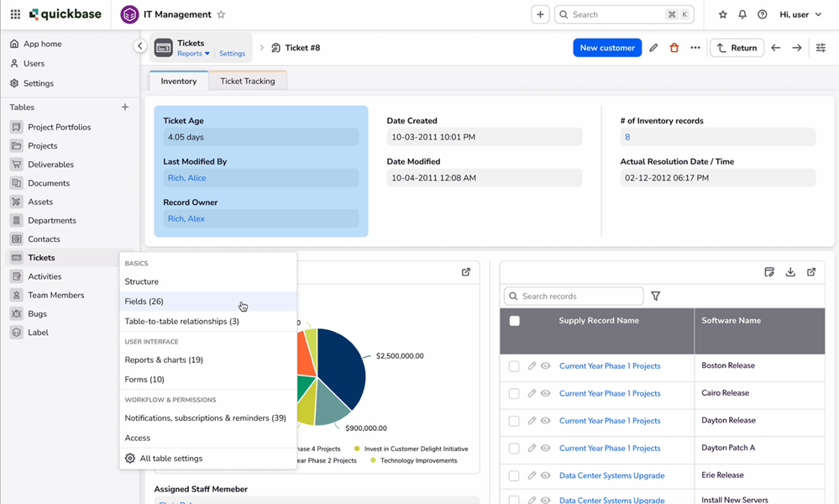
Task: Open the app launcher grid icon
Action: (15, 14)
